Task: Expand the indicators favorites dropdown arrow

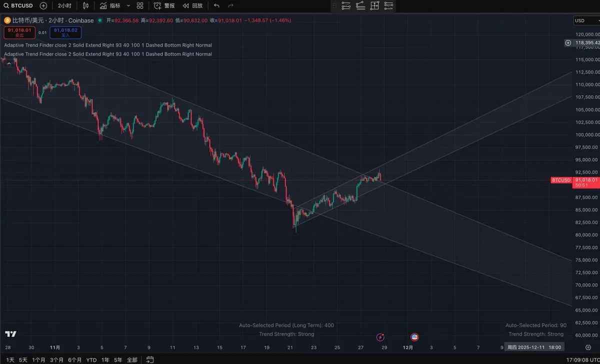Action: 128,5
